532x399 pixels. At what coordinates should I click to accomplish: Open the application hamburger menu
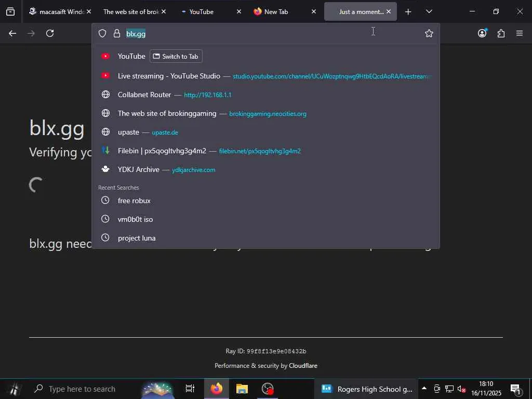tap(520, 33)
